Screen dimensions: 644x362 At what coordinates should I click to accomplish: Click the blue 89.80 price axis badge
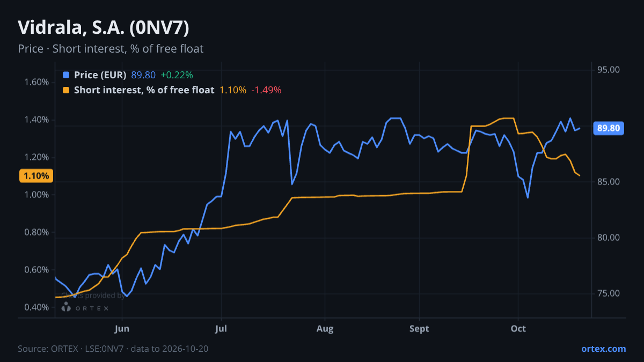pyautogui.click(x=608, y=128)
